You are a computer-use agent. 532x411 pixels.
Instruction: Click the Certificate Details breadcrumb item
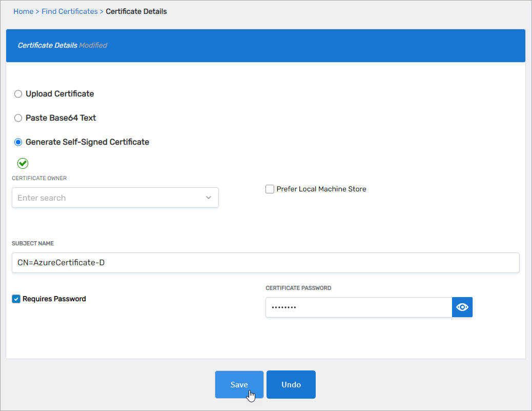[136, 11]
